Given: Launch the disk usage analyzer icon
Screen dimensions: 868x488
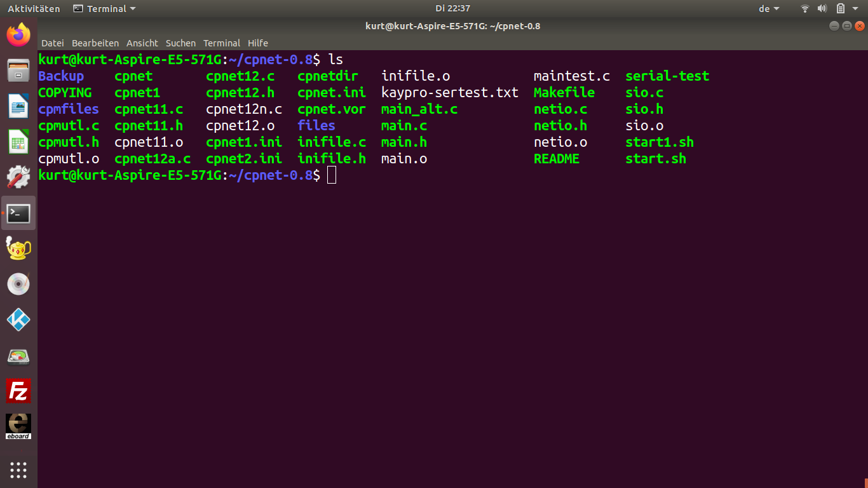Looking at the screenshot, I should point(18,356).
